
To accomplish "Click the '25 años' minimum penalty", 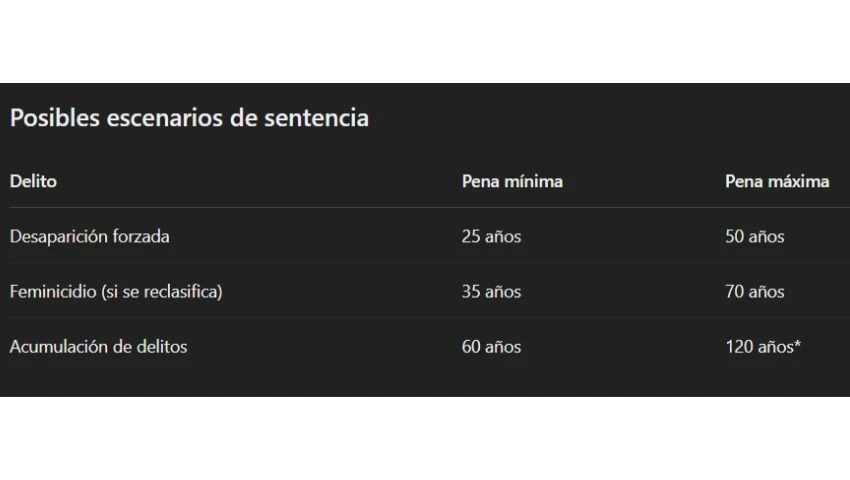I will tap(491, 237).
